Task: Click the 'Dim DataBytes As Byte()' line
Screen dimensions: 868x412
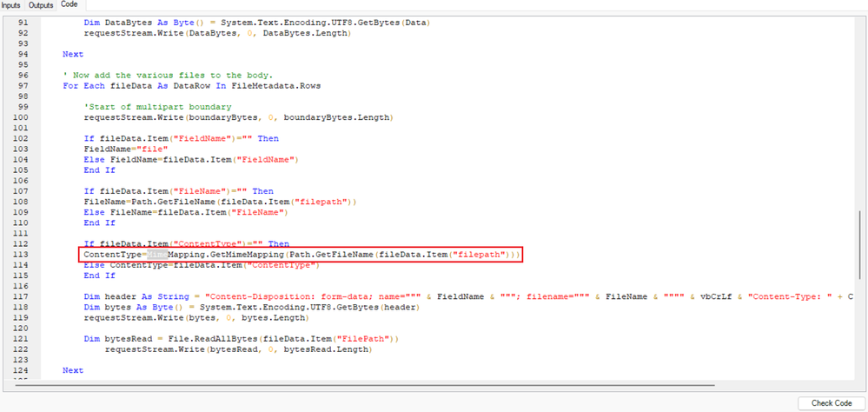Action: point(262,23)
